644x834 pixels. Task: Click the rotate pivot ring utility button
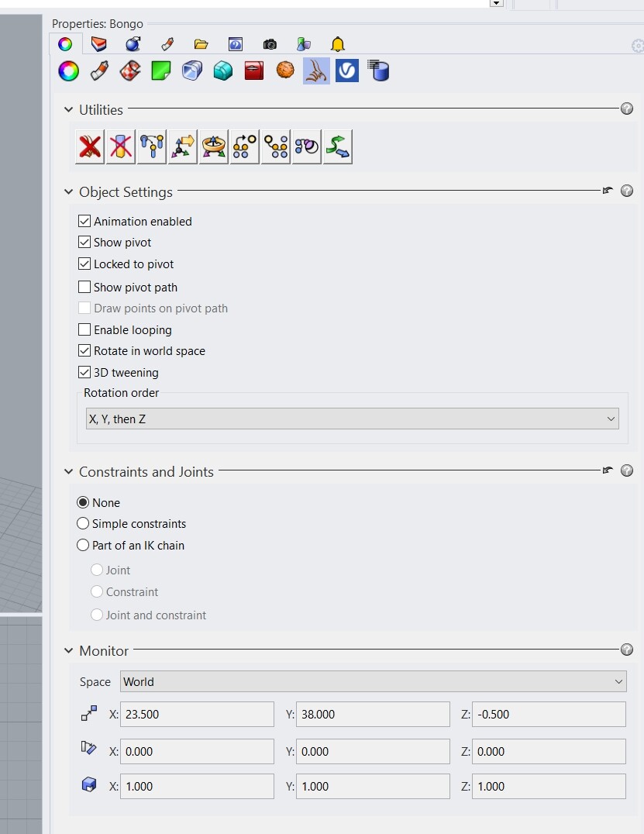coord(213,146)
